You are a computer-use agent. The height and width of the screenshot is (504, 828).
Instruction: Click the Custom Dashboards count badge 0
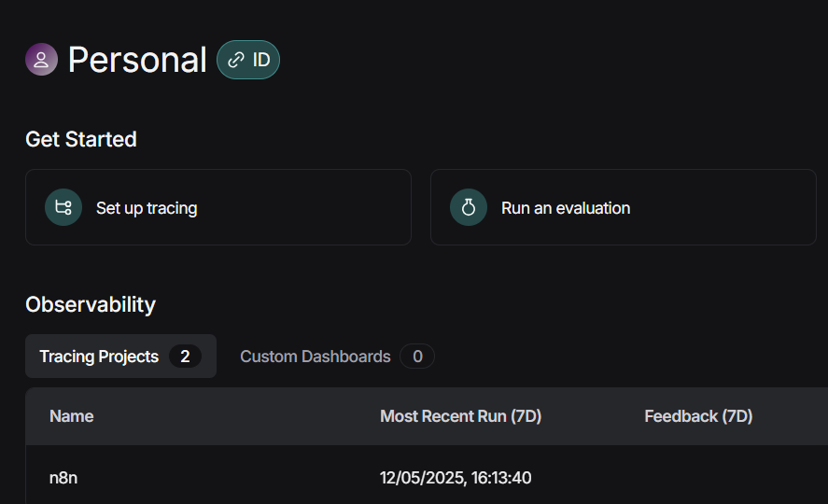click(x=417, y=357)
